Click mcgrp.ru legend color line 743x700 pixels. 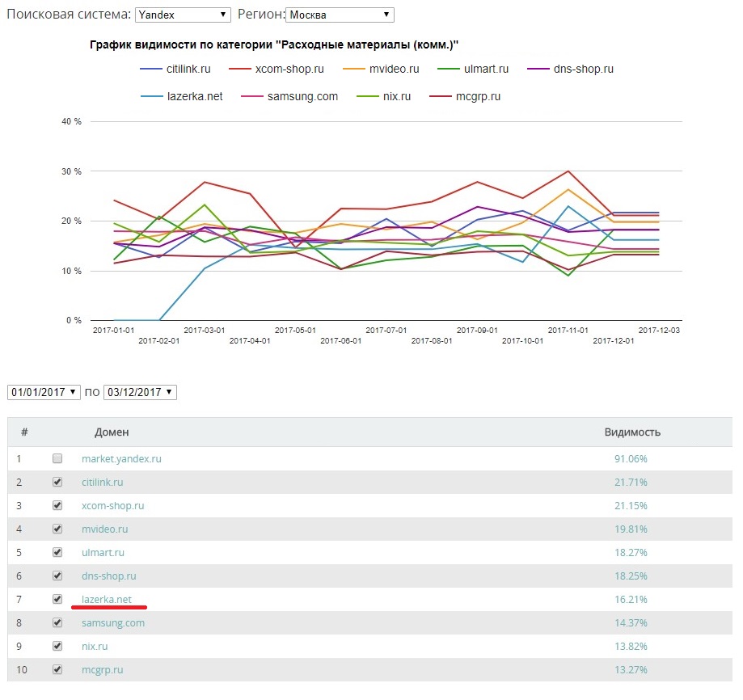tap(441, 96)
